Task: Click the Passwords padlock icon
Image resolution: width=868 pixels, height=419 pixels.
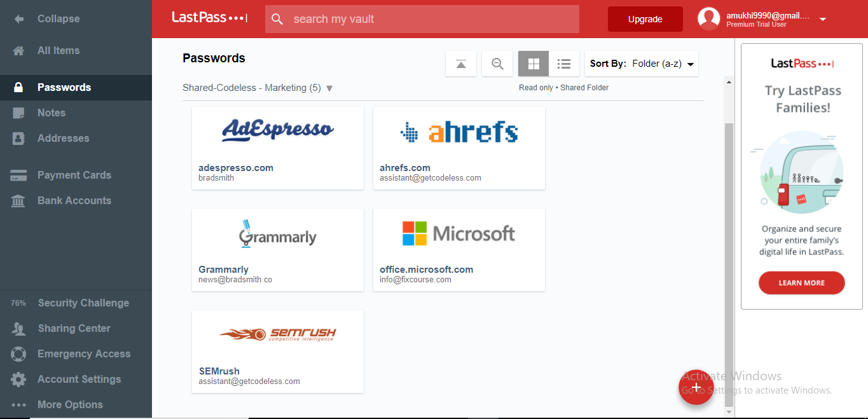Action: 19,88
